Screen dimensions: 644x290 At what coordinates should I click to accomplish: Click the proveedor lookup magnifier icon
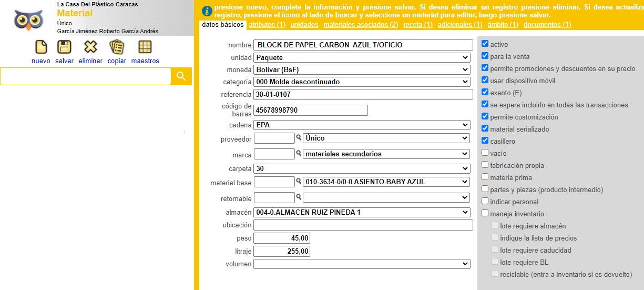pos(299,137)
